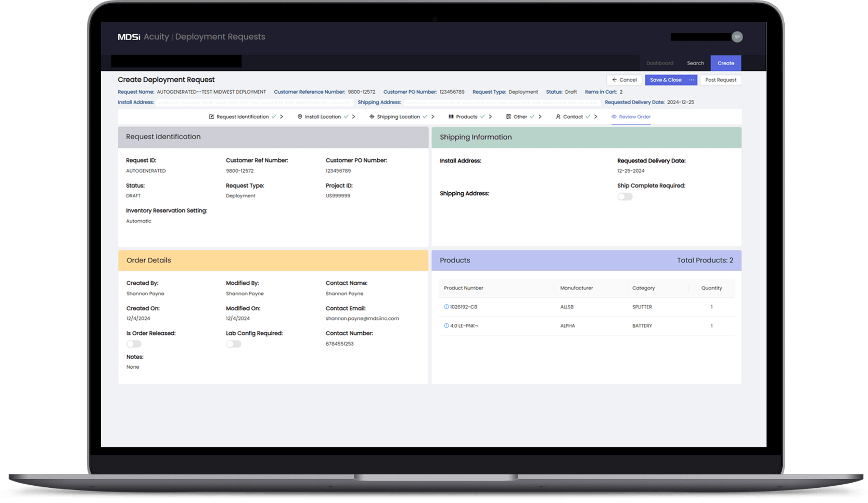Screen dimensions: 868x503
Task: Go to the Install Location step
Action: (x=323, y=117)
